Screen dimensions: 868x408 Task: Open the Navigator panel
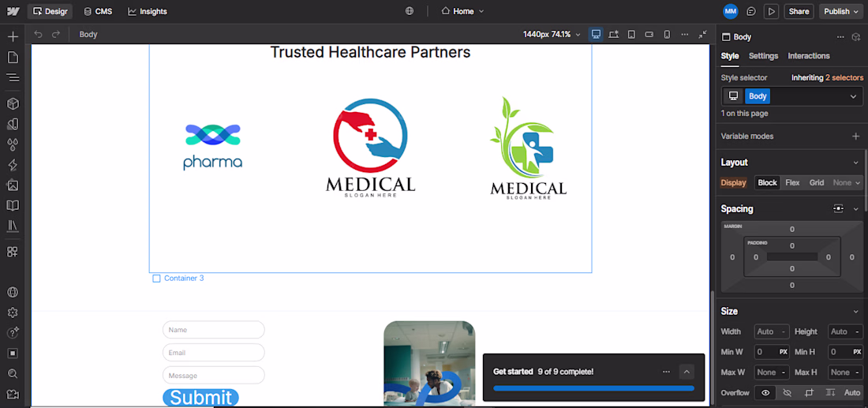point(13,77)
